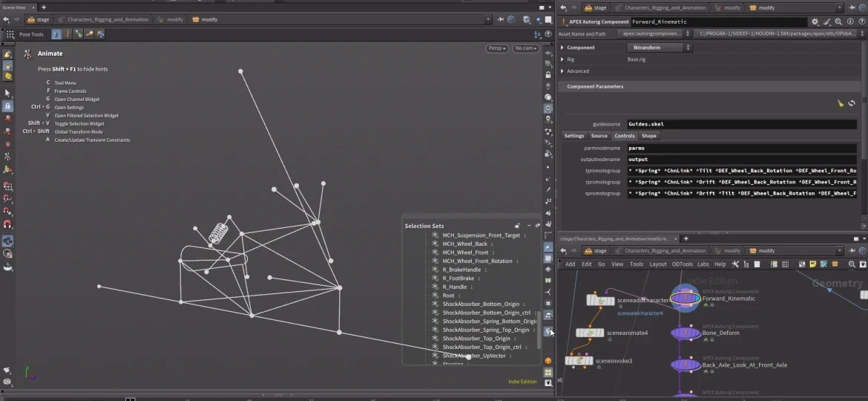
Task: Open the gear menu in parameter pane
Action: point(815,22)
